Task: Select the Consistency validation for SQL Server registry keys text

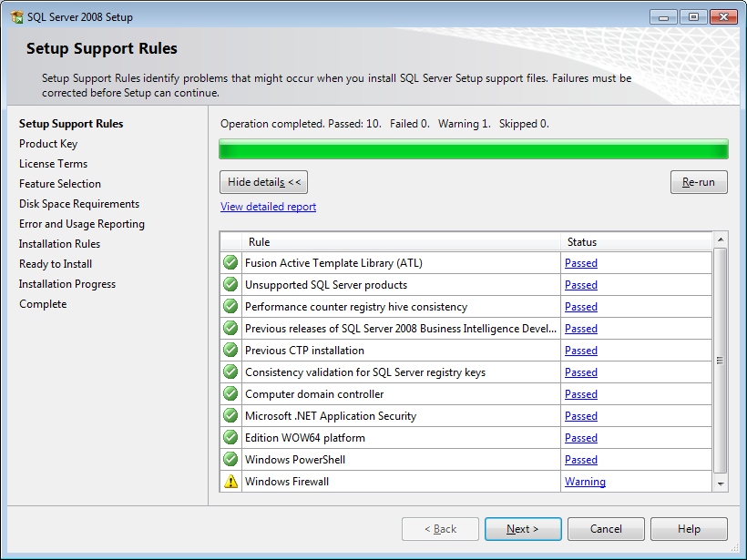Action: click(x=365, y=372)
